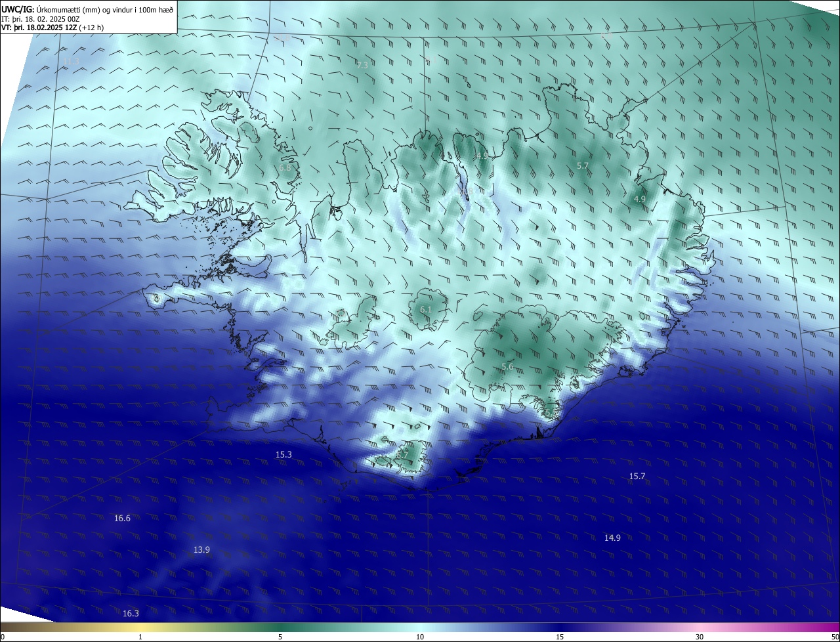Click the '10' tick on the color scale

[x=420, y=637]
